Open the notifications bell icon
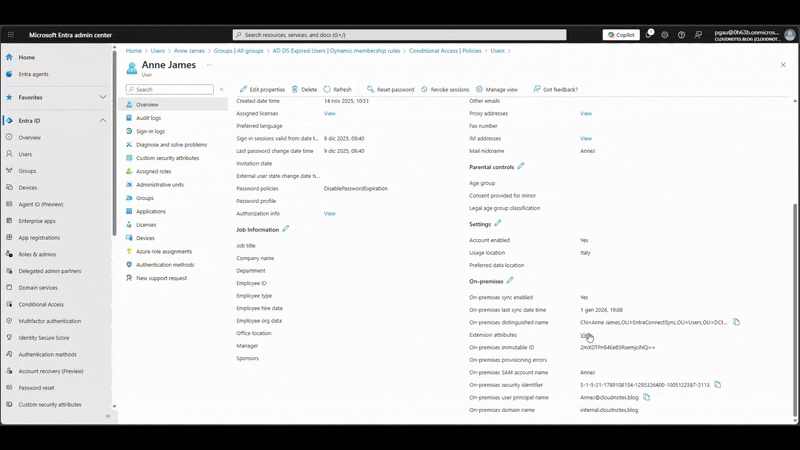 tap(649, 34)
